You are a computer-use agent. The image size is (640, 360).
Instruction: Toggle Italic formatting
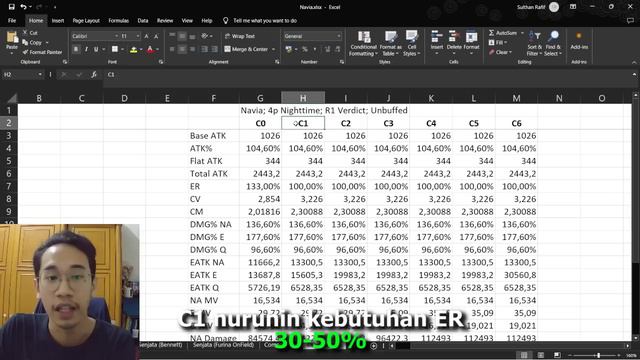click(x=86, y=49)
